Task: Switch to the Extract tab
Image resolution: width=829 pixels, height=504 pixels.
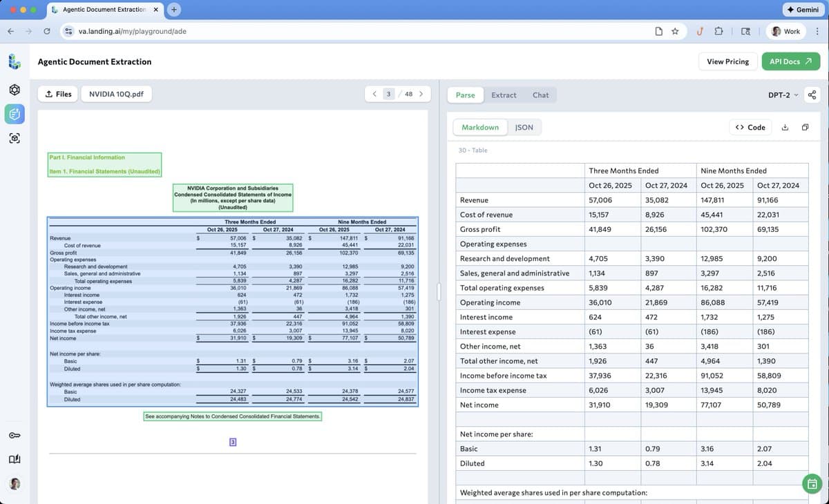Action: 504,95
